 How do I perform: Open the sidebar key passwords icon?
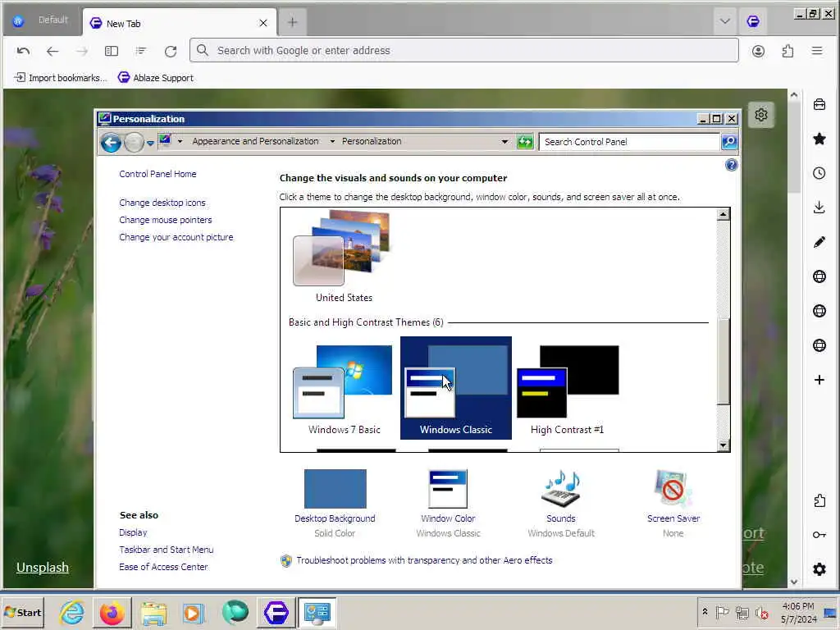[819, 535]
